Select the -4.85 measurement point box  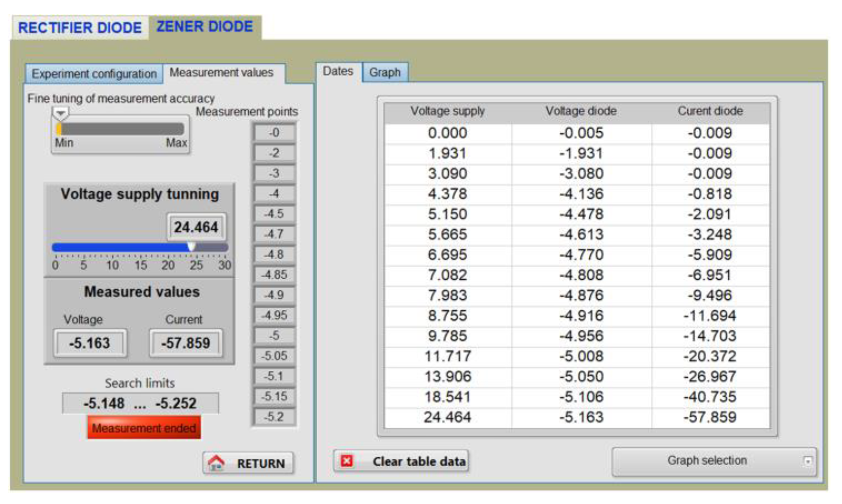tap(274, 275)
